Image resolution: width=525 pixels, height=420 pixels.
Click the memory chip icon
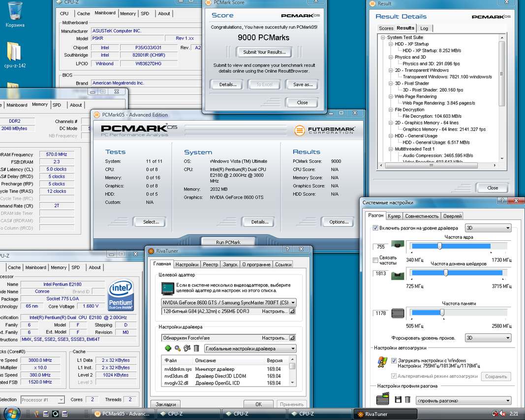[x=398, y=313]
